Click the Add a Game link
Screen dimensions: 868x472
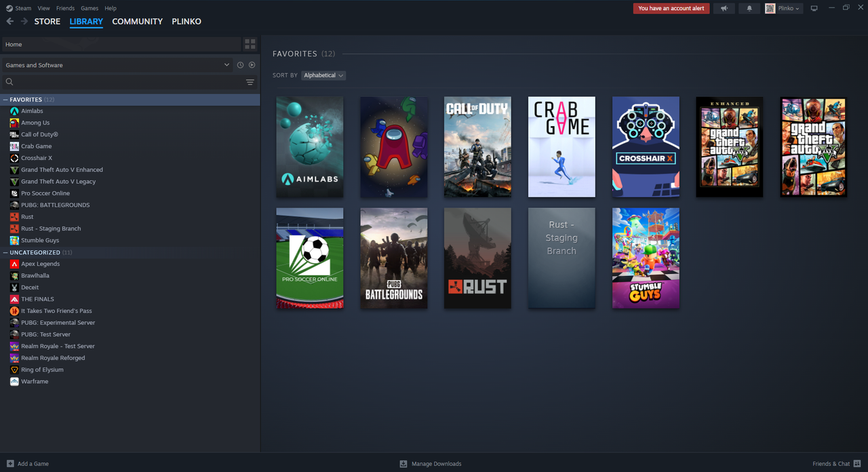(33, 464)
